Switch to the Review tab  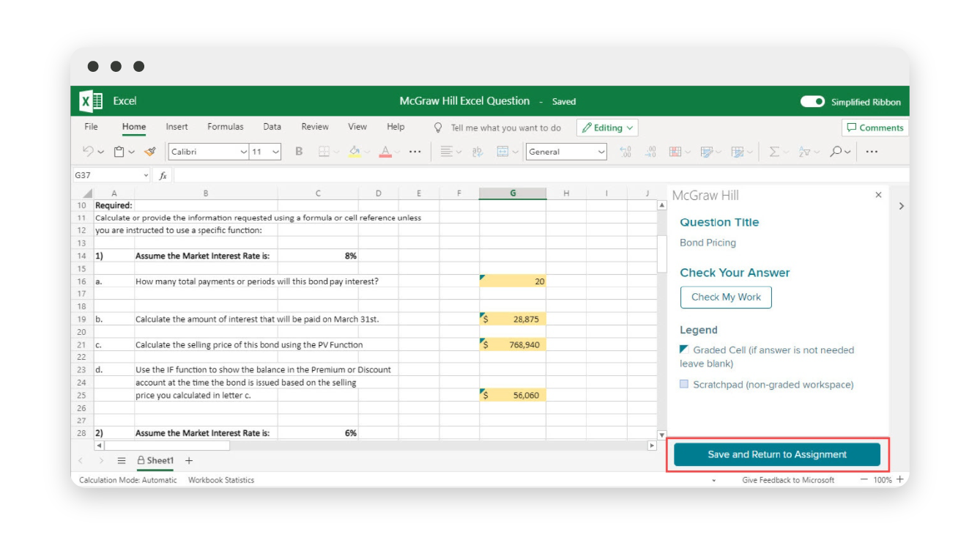point(315,127)
